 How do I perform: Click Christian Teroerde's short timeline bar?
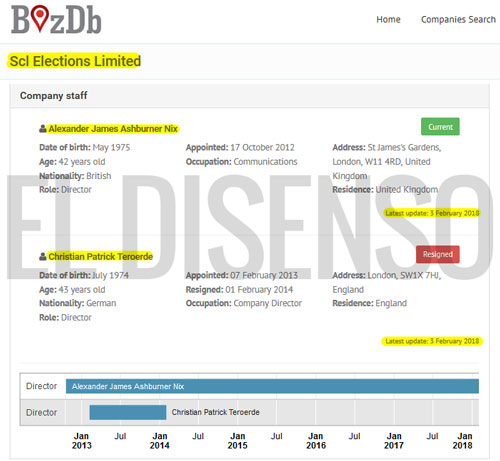click(128, 412)
